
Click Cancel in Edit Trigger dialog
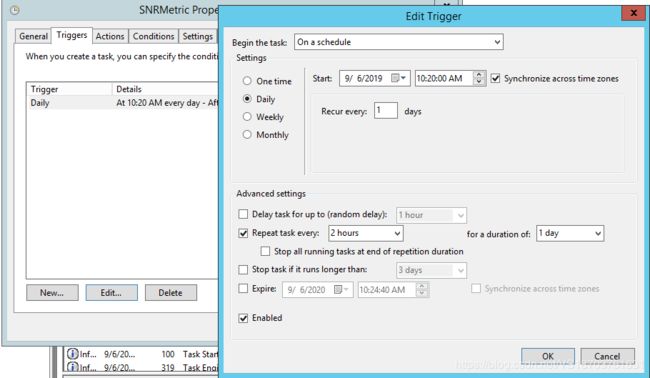click(x=607, y=356)
